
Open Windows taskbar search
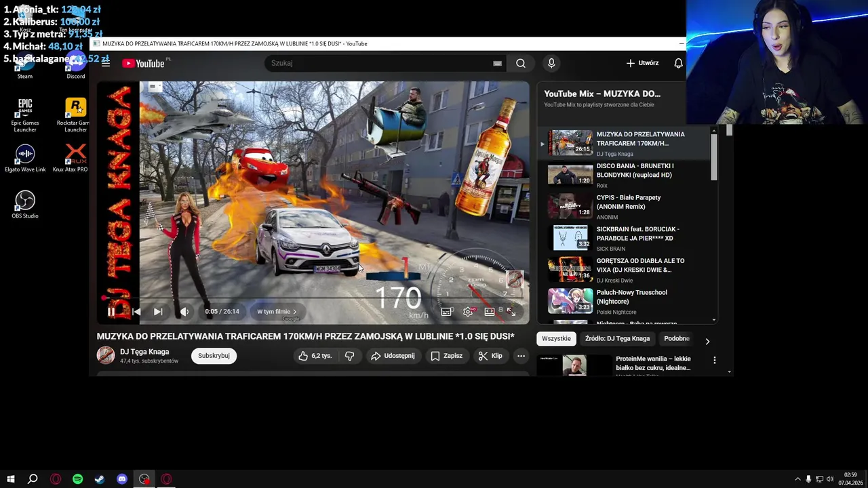click(33, 479)
